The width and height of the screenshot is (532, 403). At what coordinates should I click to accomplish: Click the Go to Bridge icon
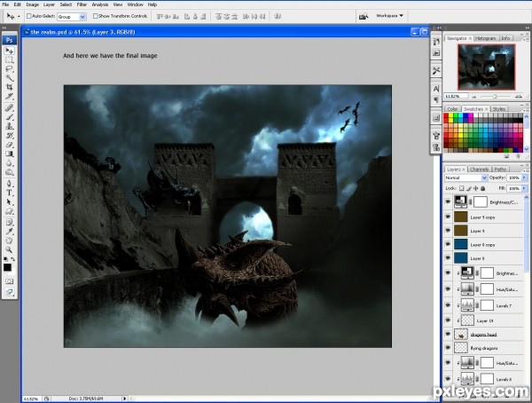coord(364,16)
